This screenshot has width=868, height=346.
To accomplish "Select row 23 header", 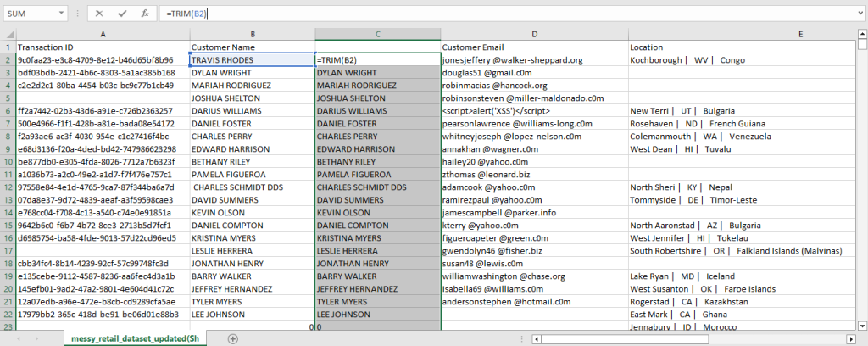I will (8, 327).
